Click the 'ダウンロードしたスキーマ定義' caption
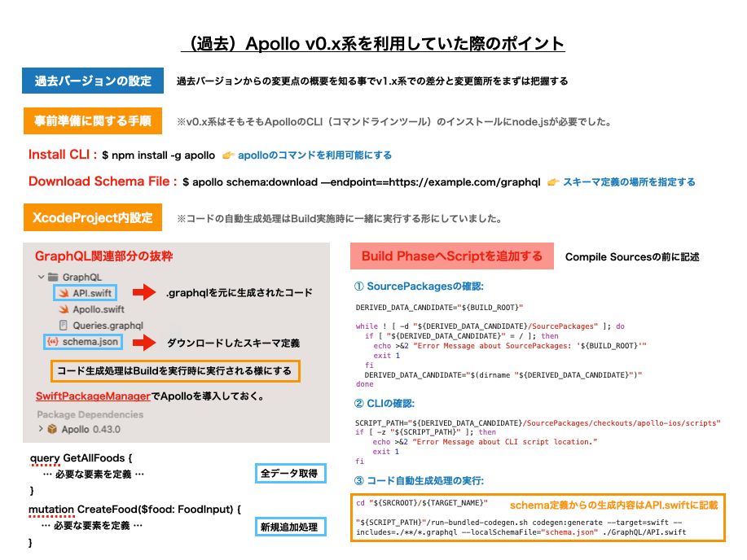 click(233, 343)
